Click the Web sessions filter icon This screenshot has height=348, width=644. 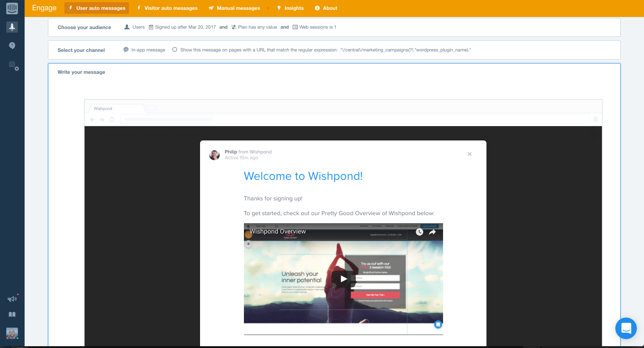pyautogui.click(x=295, y=27)
